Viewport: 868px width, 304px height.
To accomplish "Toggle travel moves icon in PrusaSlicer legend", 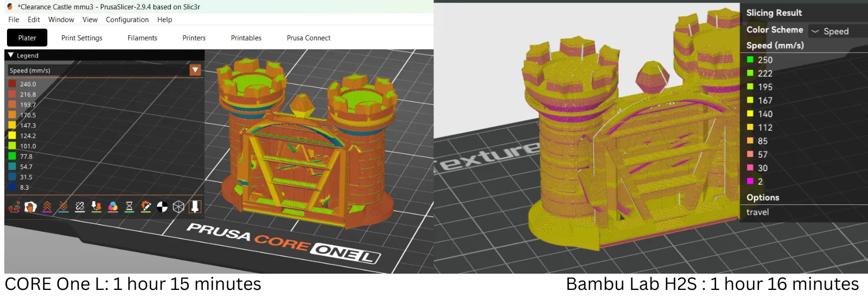I will 14,206.
